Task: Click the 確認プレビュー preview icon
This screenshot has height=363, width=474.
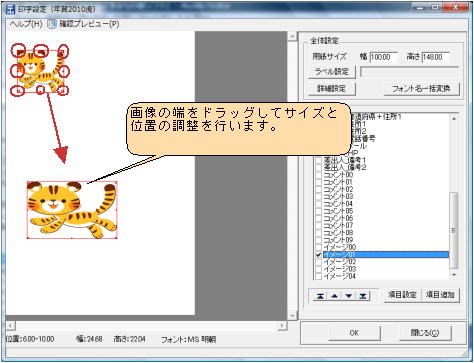Action: (x=52, y=24)
